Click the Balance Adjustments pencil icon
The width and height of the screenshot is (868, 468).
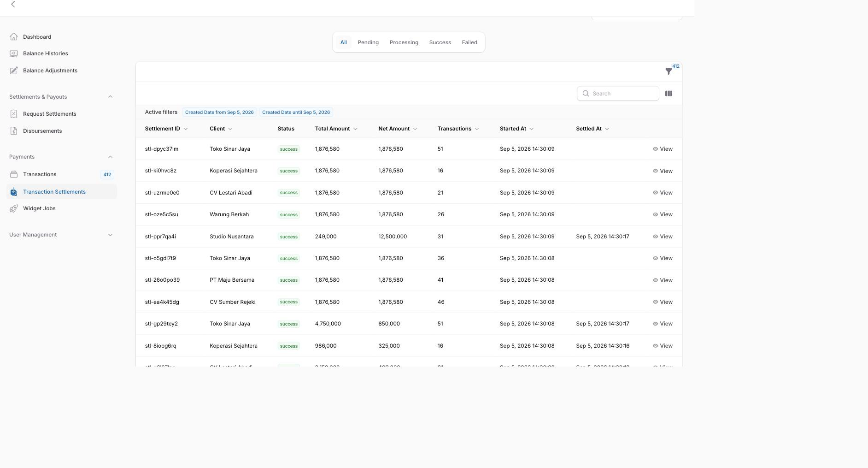pos(14,71)
